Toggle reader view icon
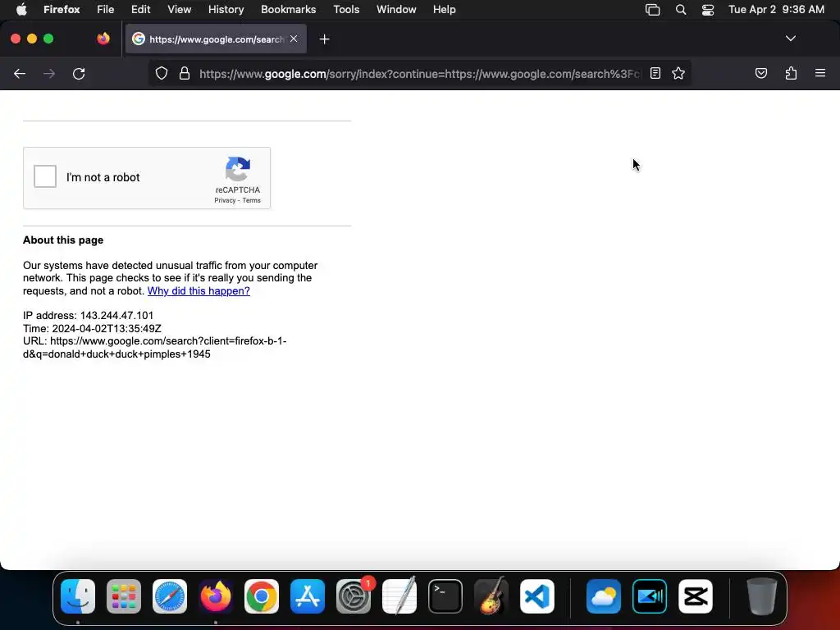The width and height of the screenshot is (840, 630). coord(655,73)
